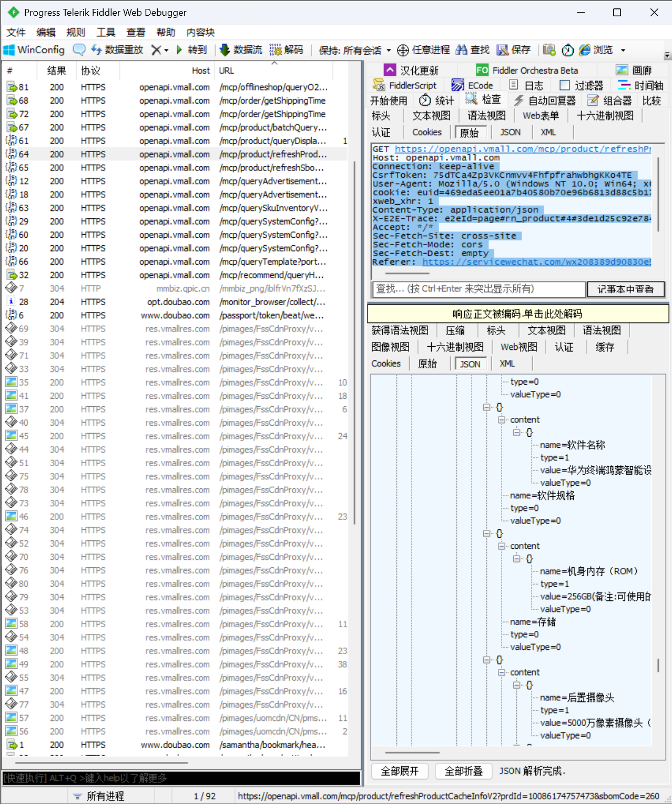The height and width of the screenshot is (804, 672).
Task: Click the 所有进程 filter in status bar
Action: 98,796
